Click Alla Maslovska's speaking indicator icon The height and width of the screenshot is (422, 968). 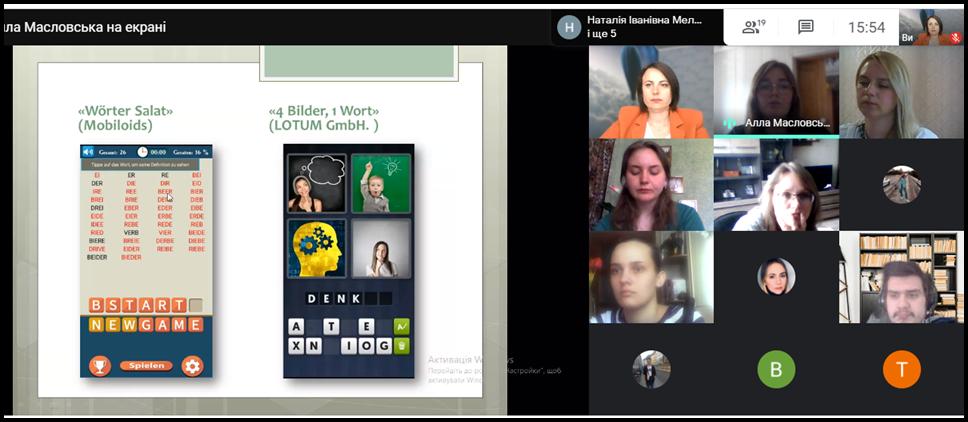click(x=730, y=123)
